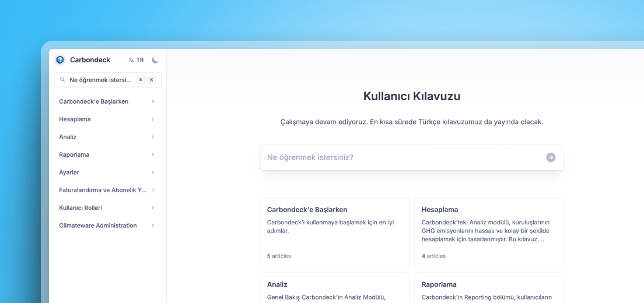Click the Kullanıcı Kılavuzu heading
The height and width of the screenshot is (303, 644).
point(411,96)
